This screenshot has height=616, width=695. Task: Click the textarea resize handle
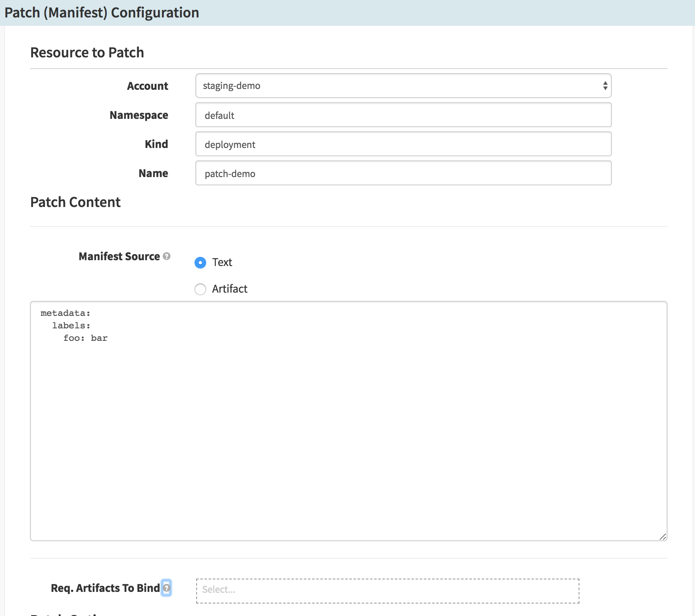(663, 536)
